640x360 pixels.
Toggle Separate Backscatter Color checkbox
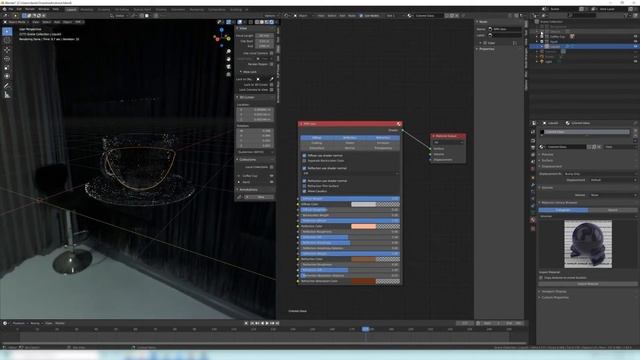(304, 161)
